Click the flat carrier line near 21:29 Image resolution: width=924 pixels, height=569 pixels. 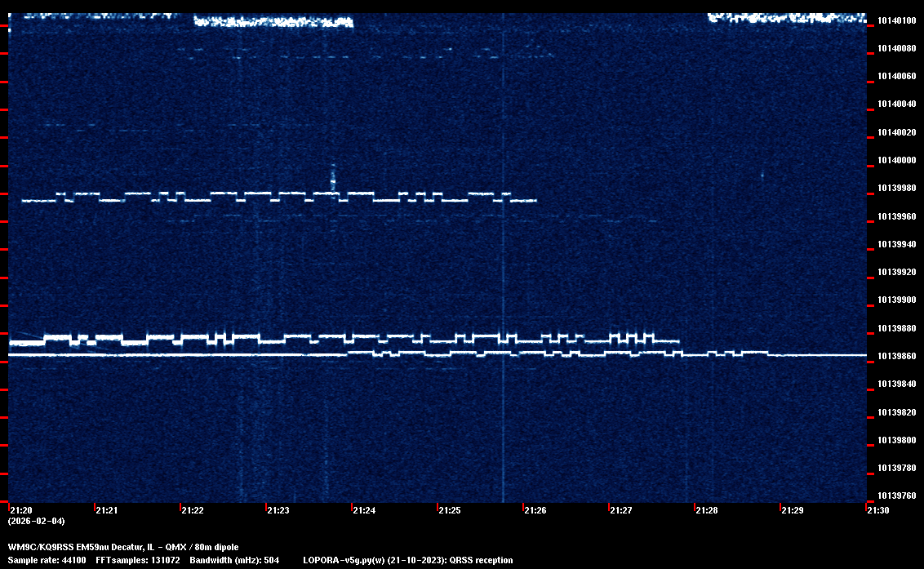pyautogui.click(x=816, y=355)
